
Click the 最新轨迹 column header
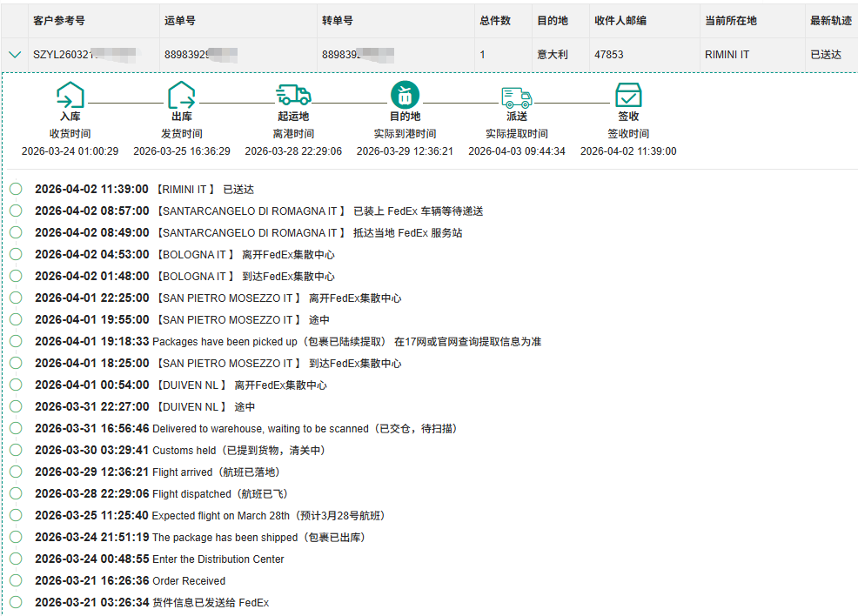(x=830, y=20)
